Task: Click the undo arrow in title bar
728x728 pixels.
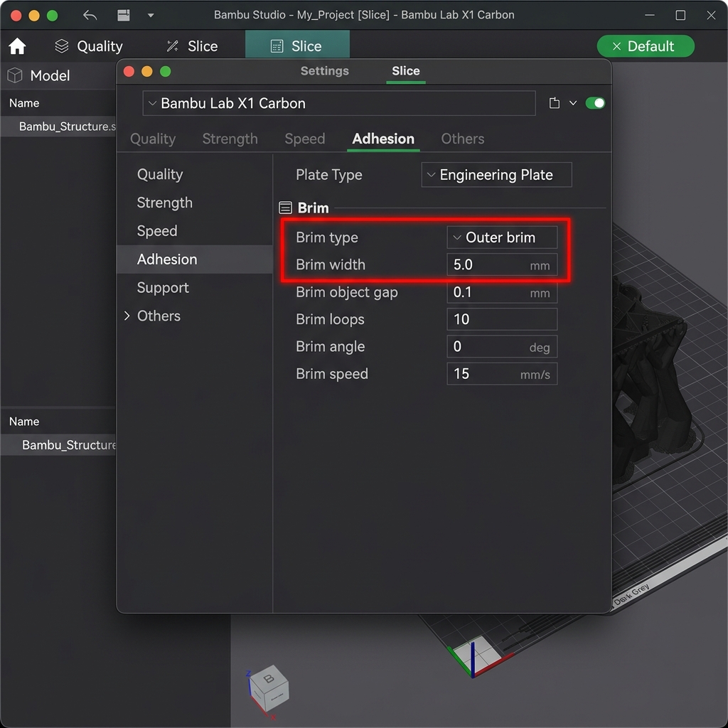Action: point(90,16)
